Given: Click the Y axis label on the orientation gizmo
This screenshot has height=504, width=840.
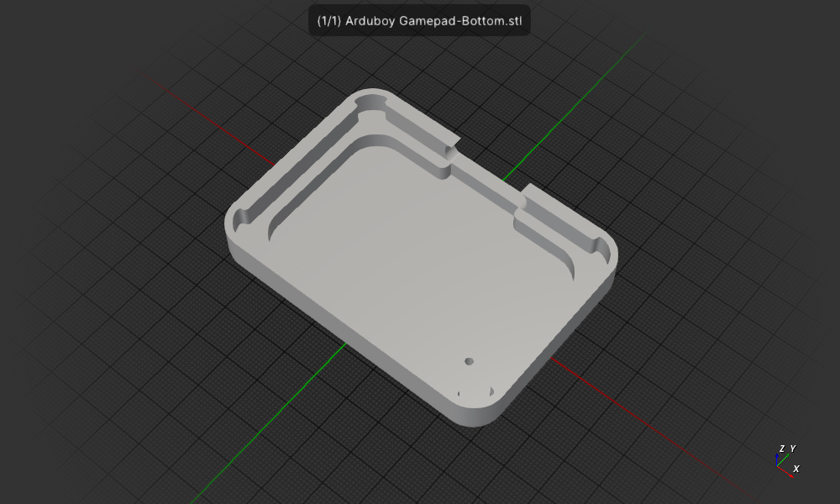Looking at the screenshot, I should pos(793,448).
